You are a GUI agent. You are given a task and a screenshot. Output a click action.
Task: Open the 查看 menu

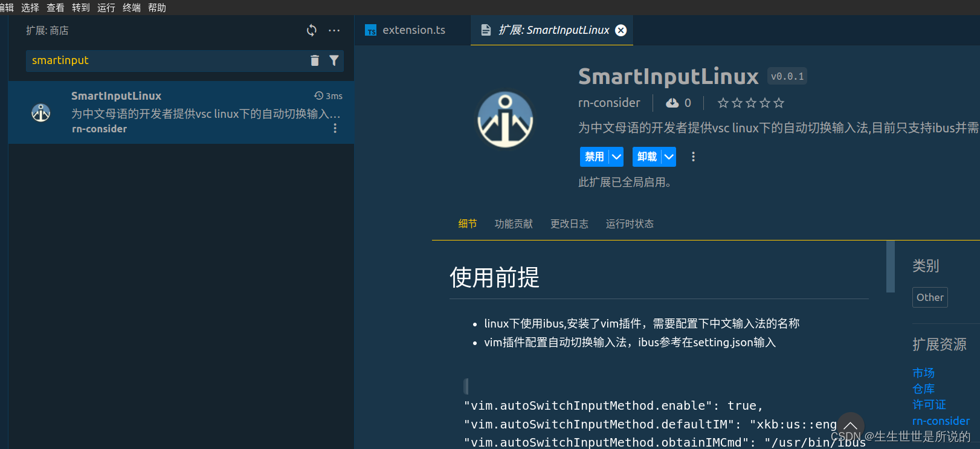56,7
